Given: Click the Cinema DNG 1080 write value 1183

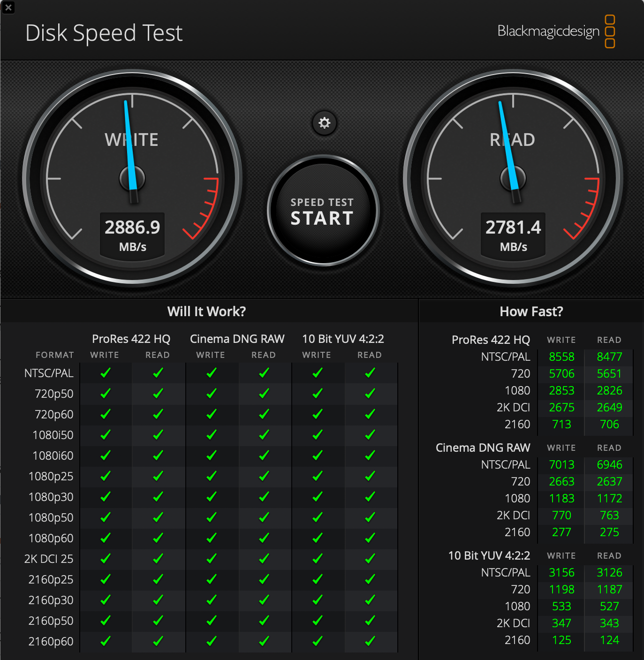Looking at the screenshot, I should (x=561, y=499).
